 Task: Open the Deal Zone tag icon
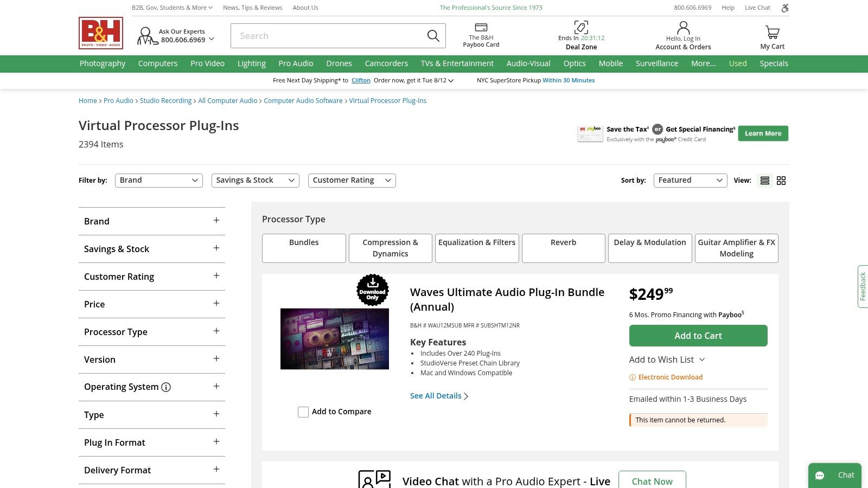[x=581, y=27]
